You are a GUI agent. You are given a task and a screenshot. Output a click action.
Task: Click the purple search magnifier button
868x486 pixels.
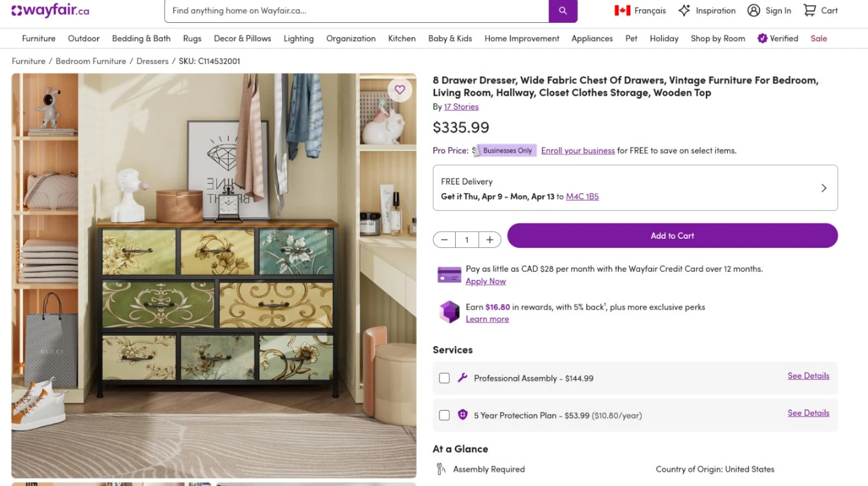[x=562, y=11]
